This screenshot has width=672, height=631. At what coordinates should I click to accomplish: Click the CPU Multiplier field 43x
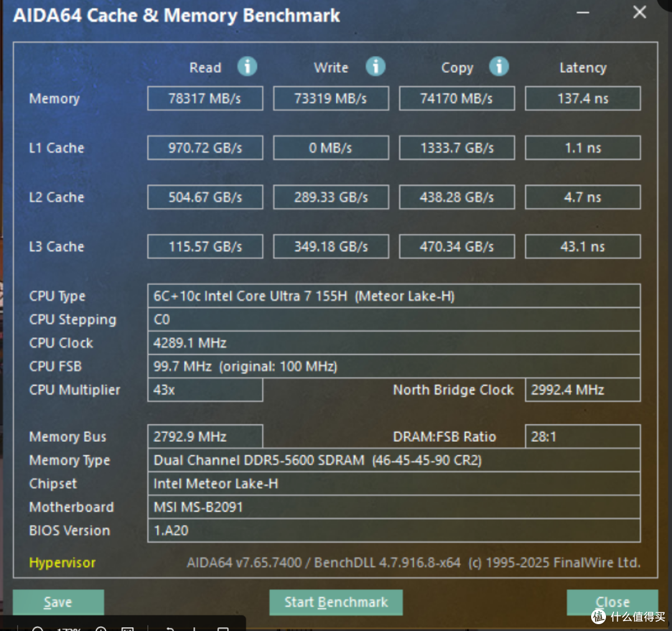(205, 390)
